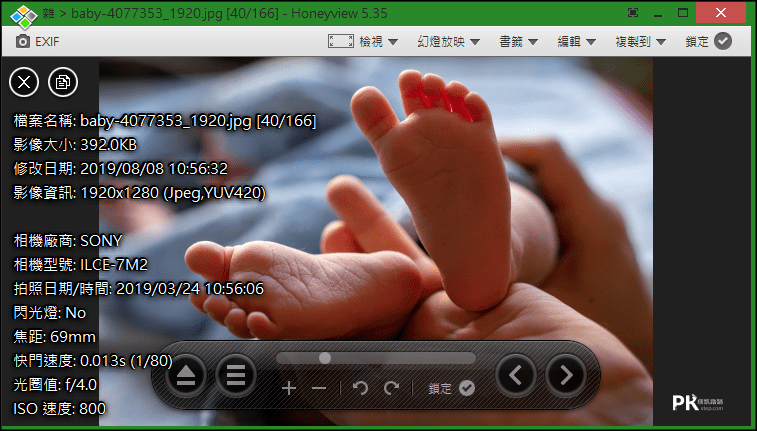Click the 影像資訊 1920x1280 line

click(140, 193)
